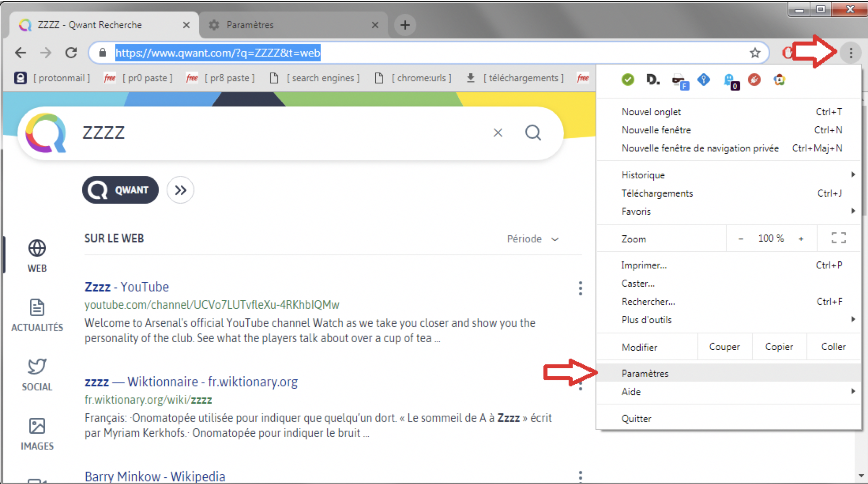Image resolution: width=868 pixels, height=484 pixels.
Task: Click the back navigation arrow
Action: click(x=20, y=53)
